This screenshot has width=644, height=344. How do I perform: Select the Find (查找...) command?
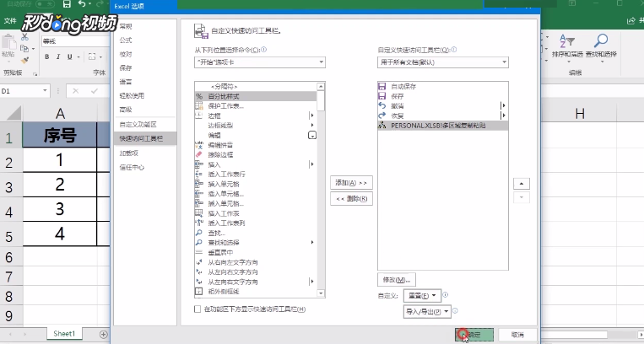pyautogui.click(x=256, y=233)
